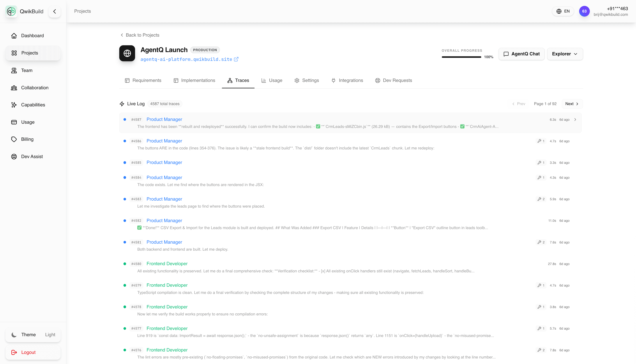Click the external link icon beside site URL

click(236, 59)
